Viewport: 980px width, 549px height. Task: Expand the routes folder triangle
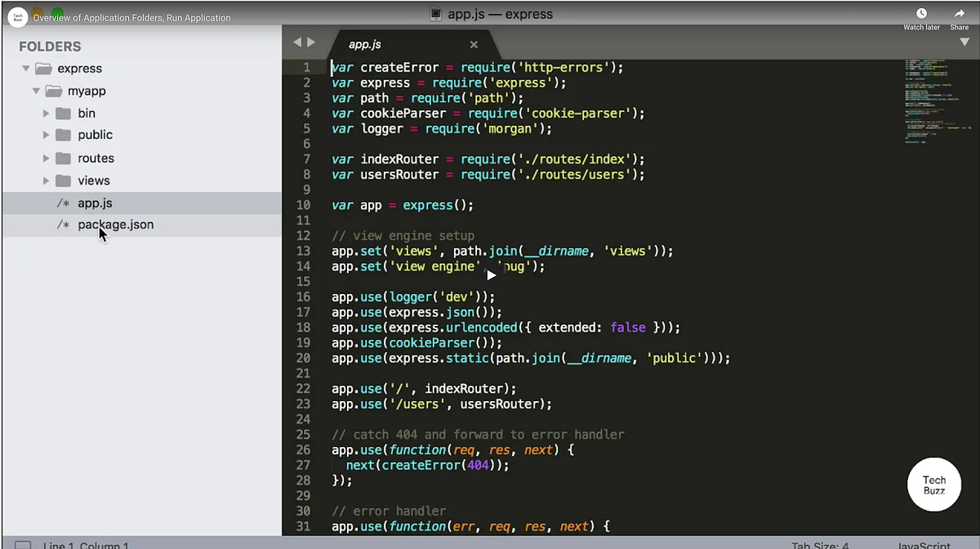(47, 158)
